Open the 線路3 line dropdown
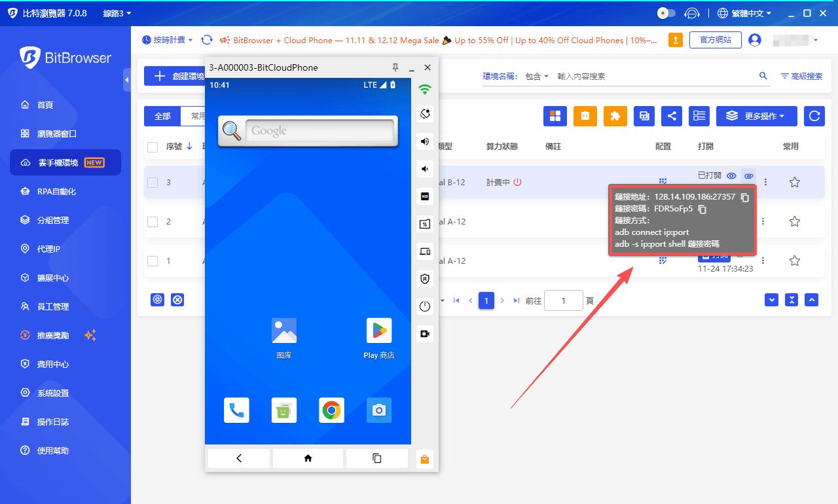This screenshot has height=504, width=838. click(x=117, y=13)
